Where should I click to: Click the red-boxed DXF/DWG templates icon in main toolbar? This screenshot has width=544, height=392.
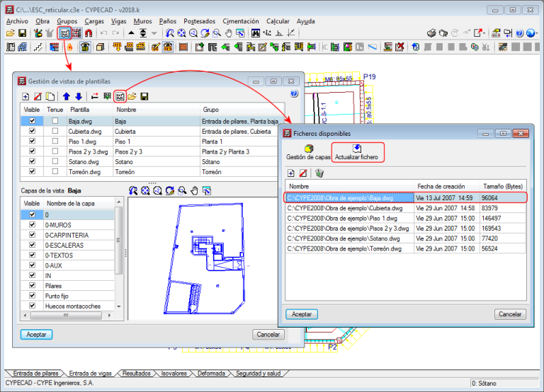click(64, 33)
